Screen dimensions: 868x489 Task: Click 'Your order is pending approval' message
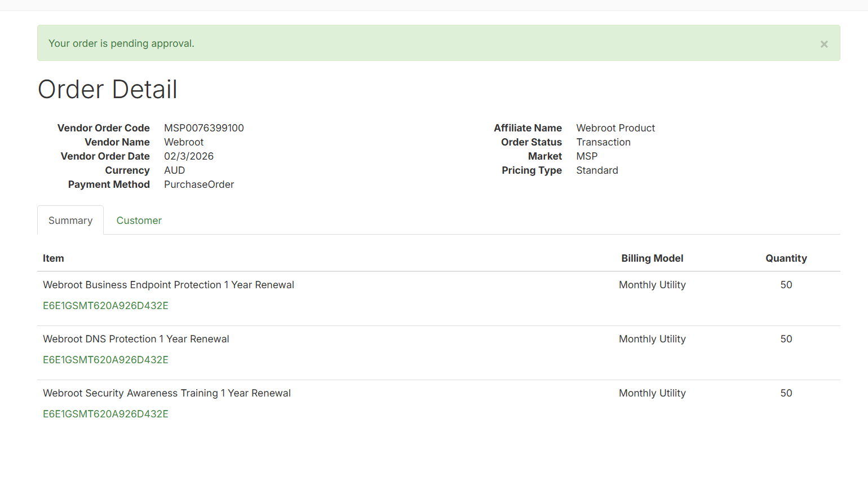(x=121, y=43)
